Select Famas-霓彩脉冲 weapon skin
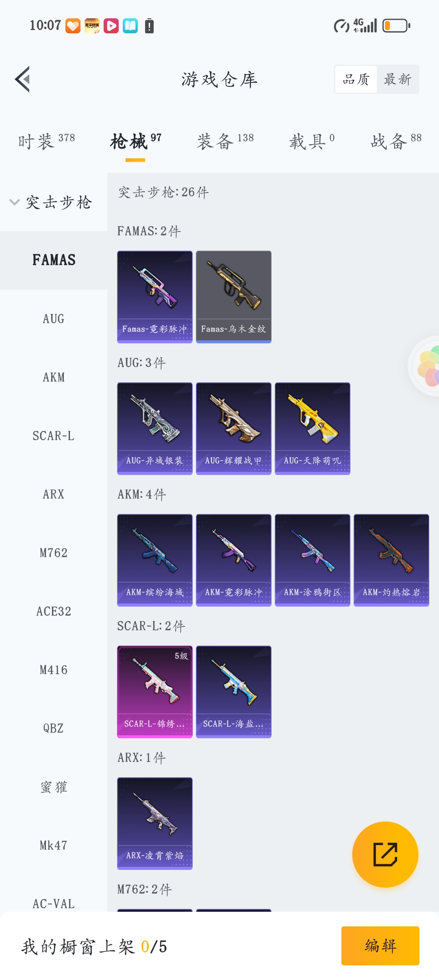 (155, 297)
